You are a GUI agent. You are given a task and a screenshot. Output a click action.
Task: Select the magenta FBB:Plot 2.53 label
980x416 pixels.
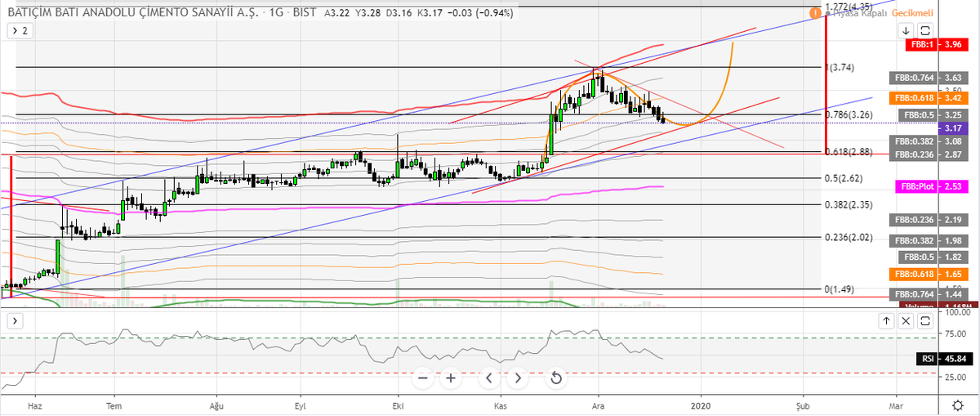(932, 187)
